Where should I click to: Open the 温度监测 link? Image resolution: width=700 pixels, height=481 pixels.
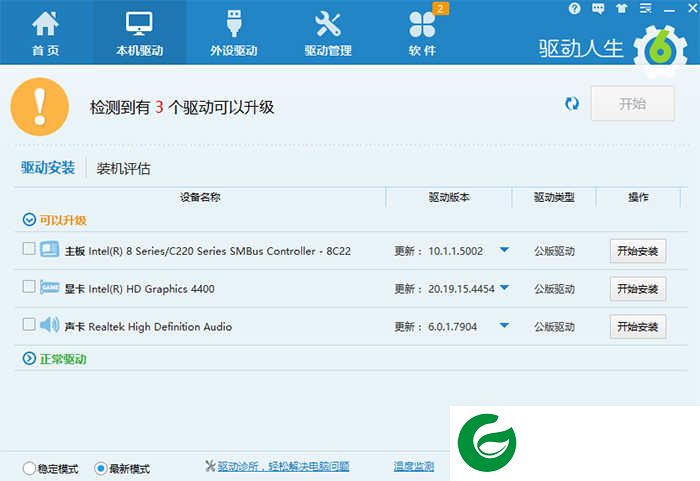point(414,467)
